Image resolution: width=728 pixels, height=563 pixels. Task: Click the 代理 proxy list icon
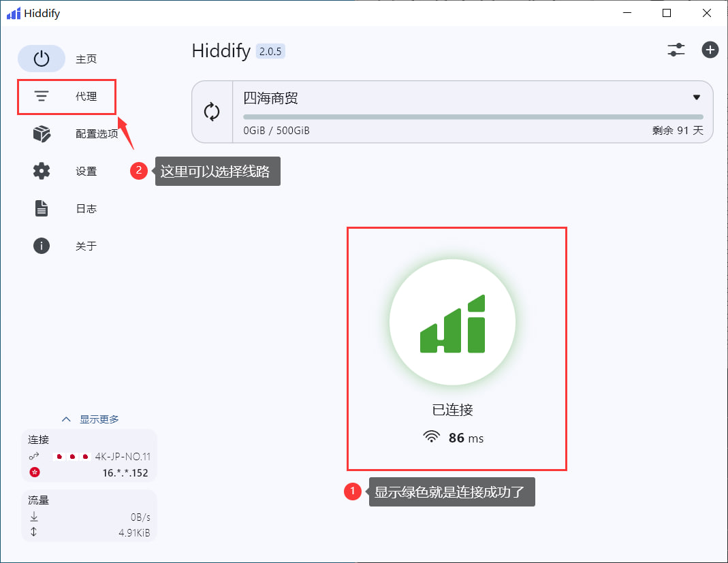[x=42, y=97]
